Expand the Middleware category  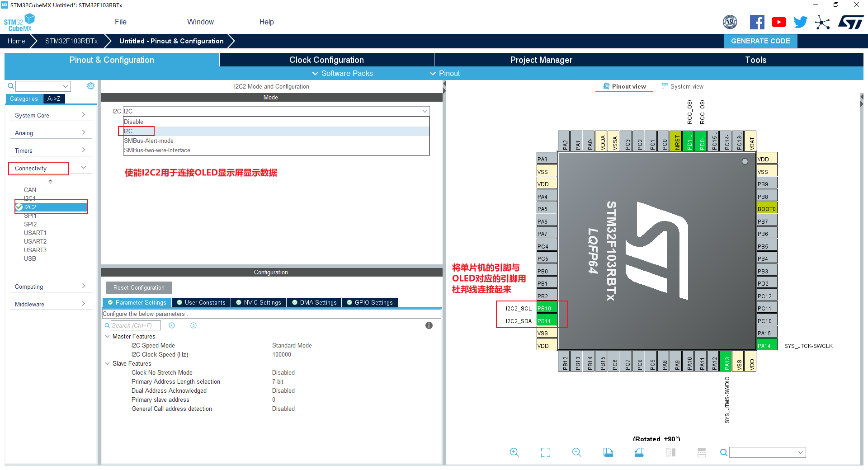pyautogui.click(x=50, y=304)
